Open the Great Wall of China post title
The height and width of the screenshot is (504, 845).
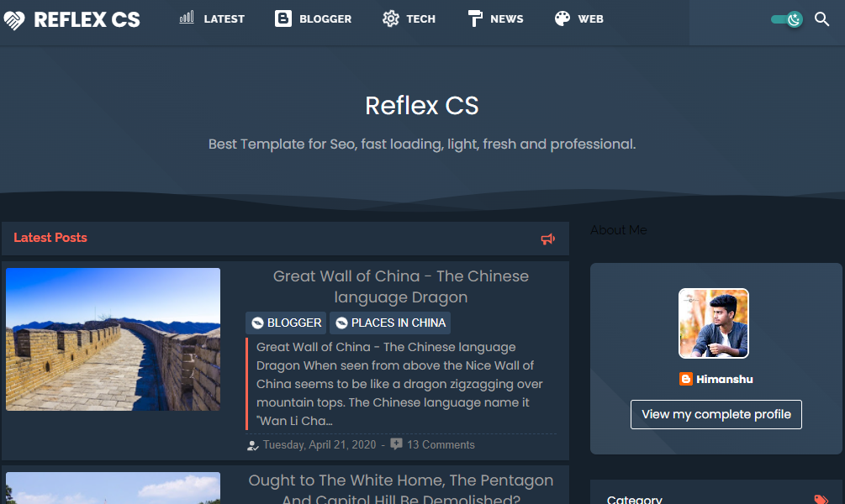[401, 286]
